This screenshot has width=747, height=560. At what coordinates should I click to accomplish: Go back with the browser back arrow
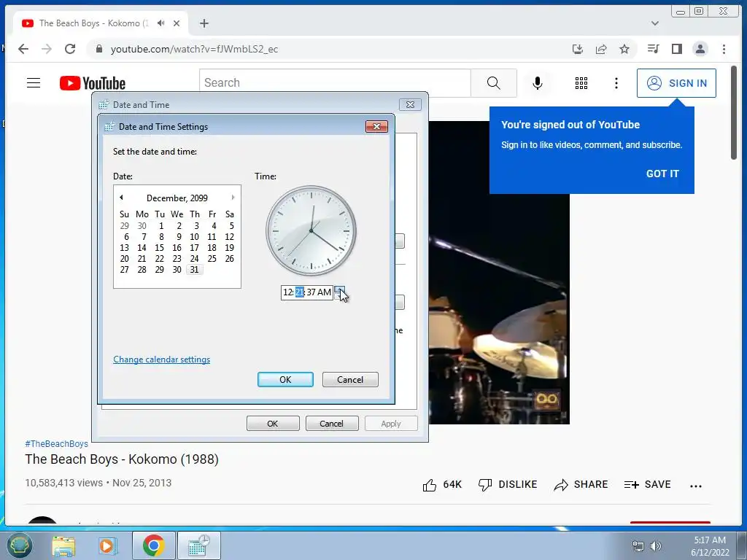pyautogui.click(x=23, y=49)
